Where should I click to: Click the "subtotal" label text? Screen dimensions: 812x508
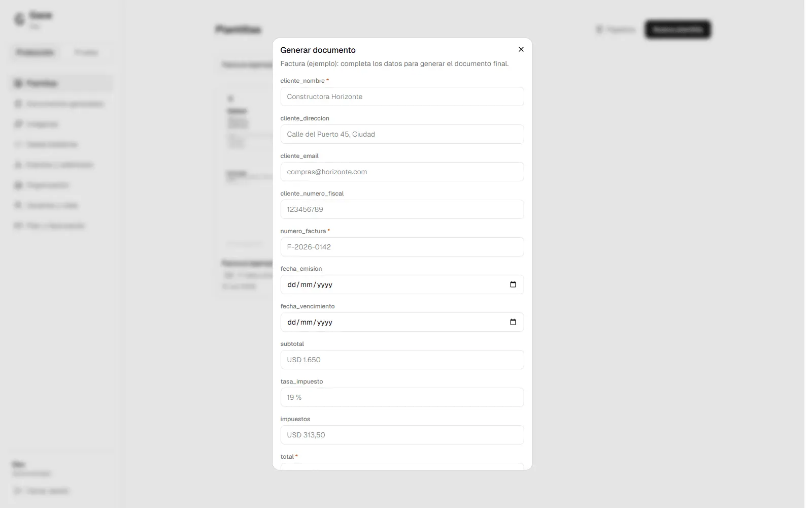tap(292, 344)
